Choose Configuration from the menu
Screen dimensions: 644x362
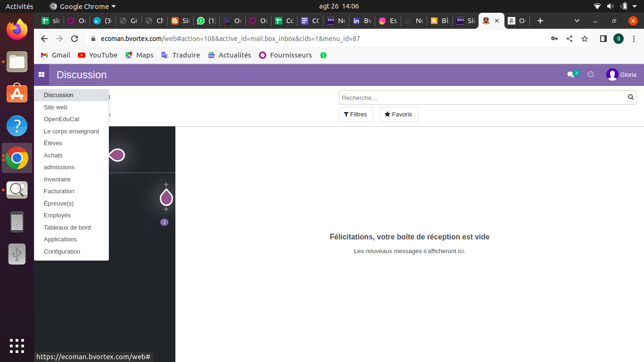point(62,251)
